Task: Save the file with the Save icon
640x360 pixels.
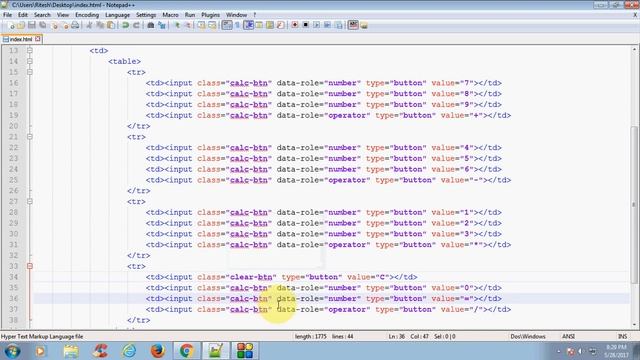Action: pyautogui.click(x=31, y=25)
